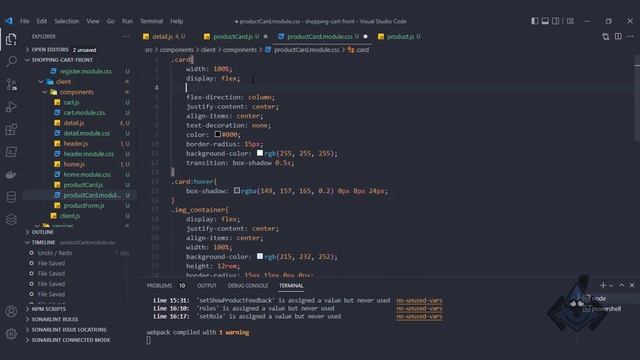
Task: Close the terminal panel
Action: tap(632, 285)
